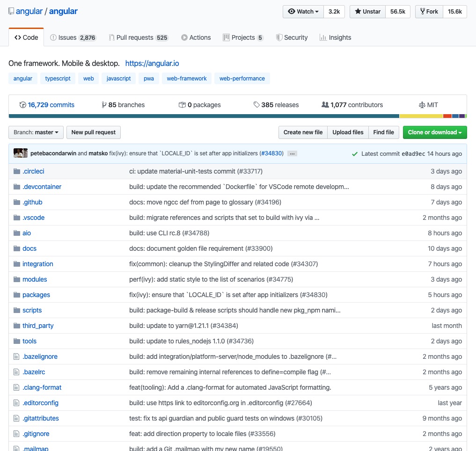Click the .vscode folder icon
Viewport: 476px width, 451px height.
click(x=17, y=218)
